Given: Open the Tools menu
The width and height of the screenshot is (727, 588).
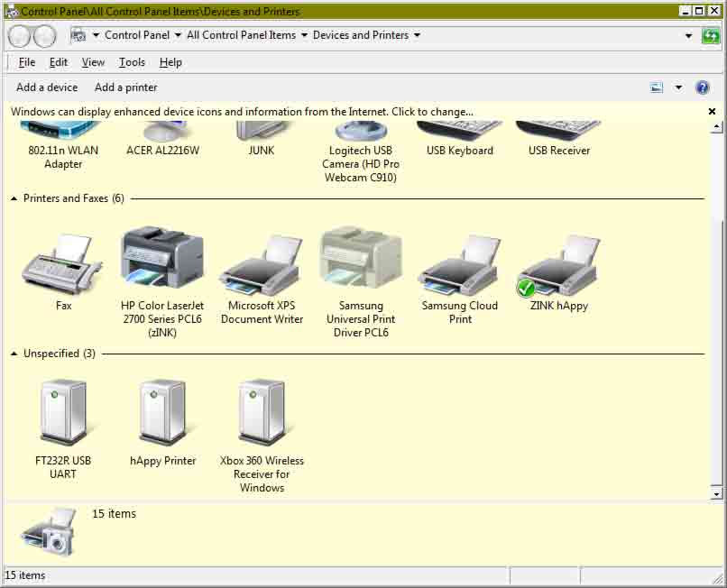Looking at the screenshot, I should 132,62.
